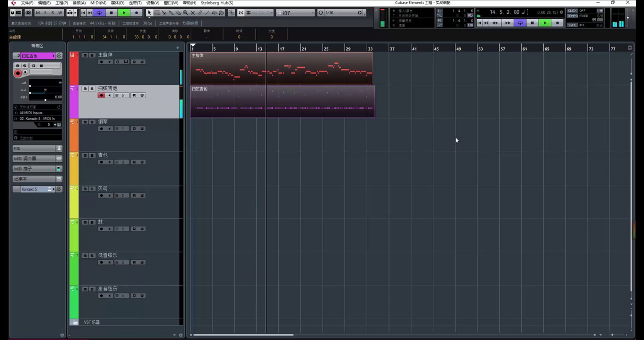Expand the MIDI 调节器 Inspector section
The height and width of the screenshot is (340, 644).
point(37,158)
